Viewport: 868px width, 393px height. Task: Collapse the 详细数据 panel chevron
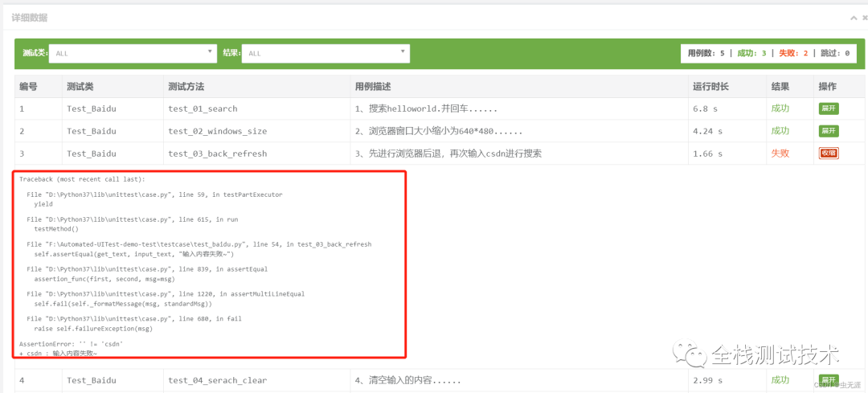tap(854, 18)
